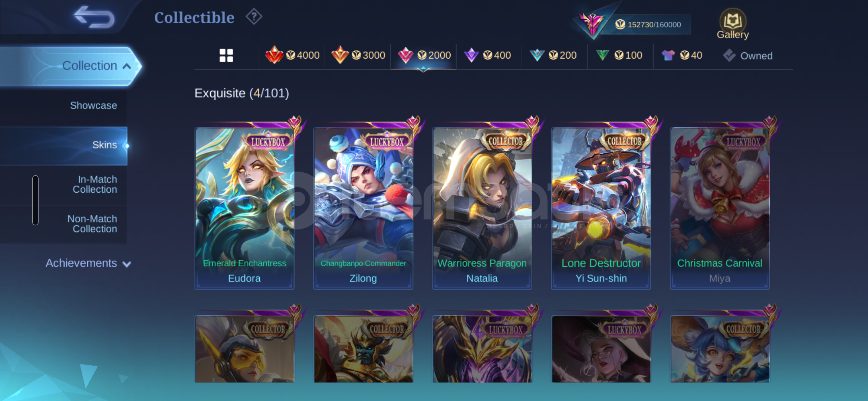Open the Collectible help question mark icon
868x401 pixels.
[254, 17]
